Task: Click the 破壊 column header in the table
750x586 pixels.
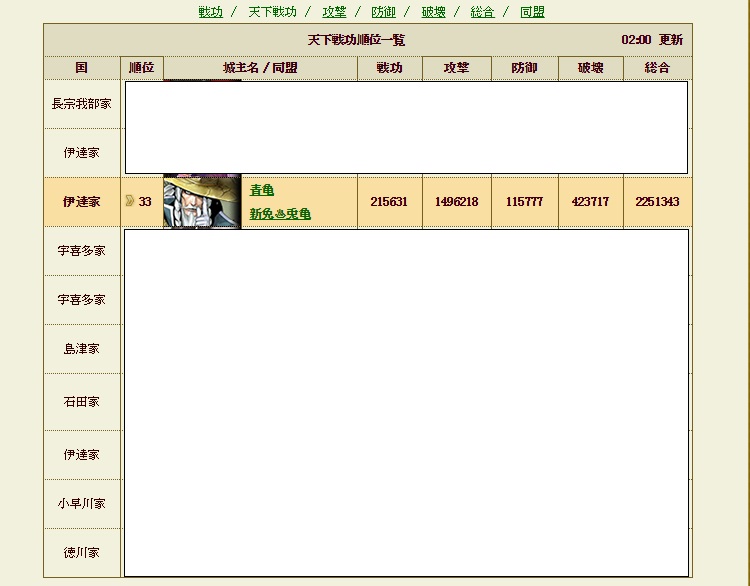Action: coord(590,67)
